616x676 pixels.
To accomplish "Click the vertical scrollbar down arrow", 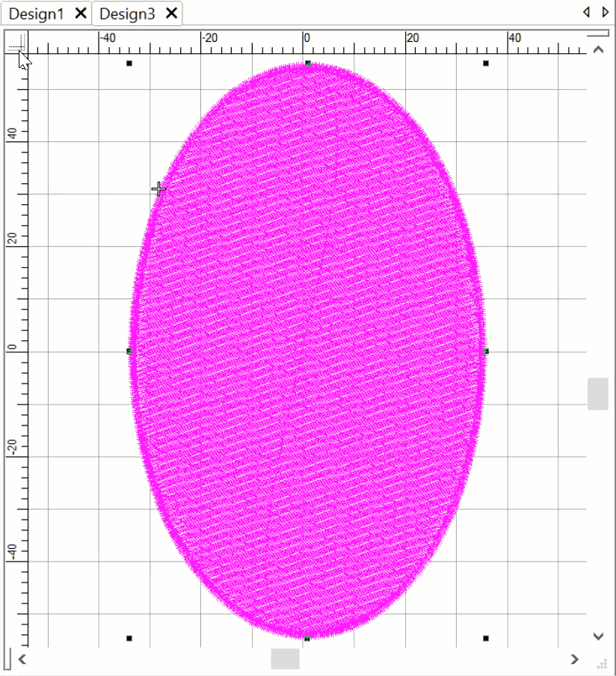I will tap(597, 636).
